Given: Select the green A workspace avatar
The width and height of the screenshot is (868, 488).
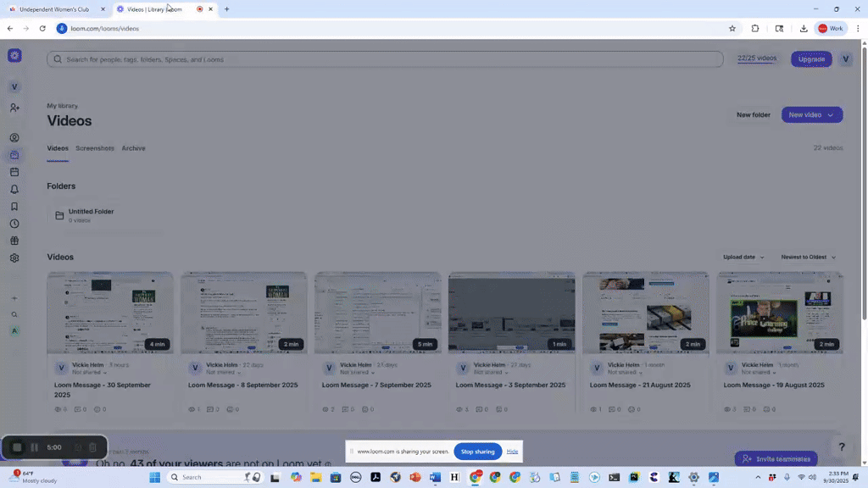Looking at the screenshot, I should pos(14,331).
